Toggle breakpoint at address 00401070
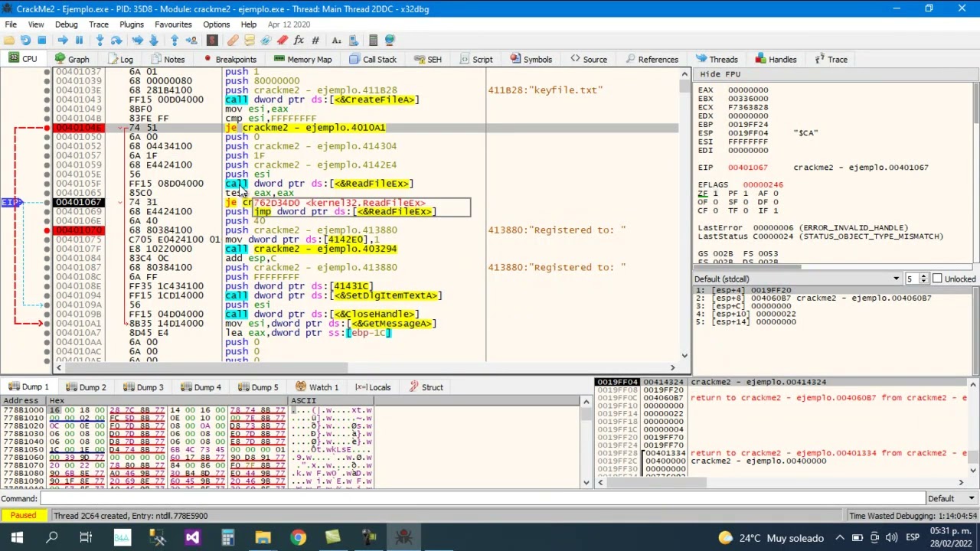The height and width of the screenshot is (551, 980). [x=47, y=230]
